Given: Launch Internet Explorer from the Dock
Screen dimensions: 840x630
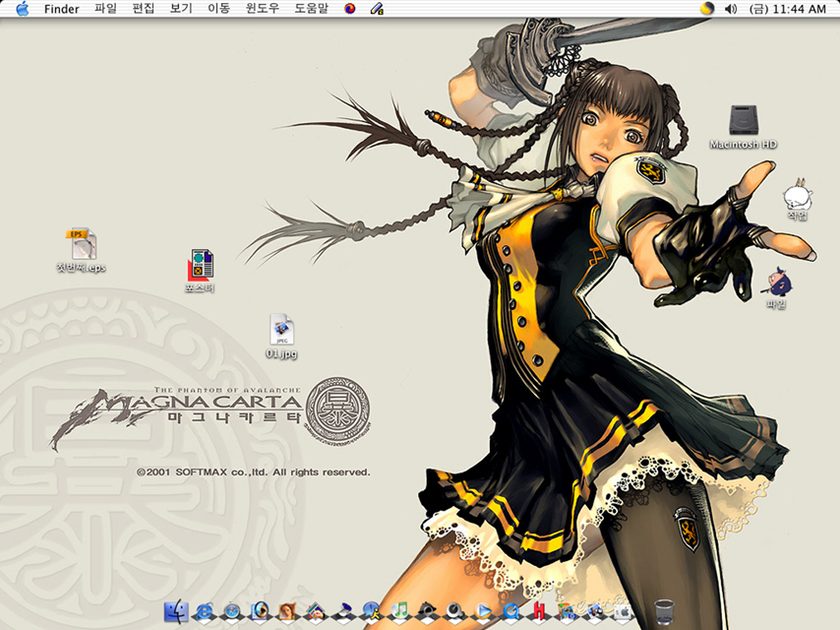Looking at the screenshot, I should (x=205, y=611).
